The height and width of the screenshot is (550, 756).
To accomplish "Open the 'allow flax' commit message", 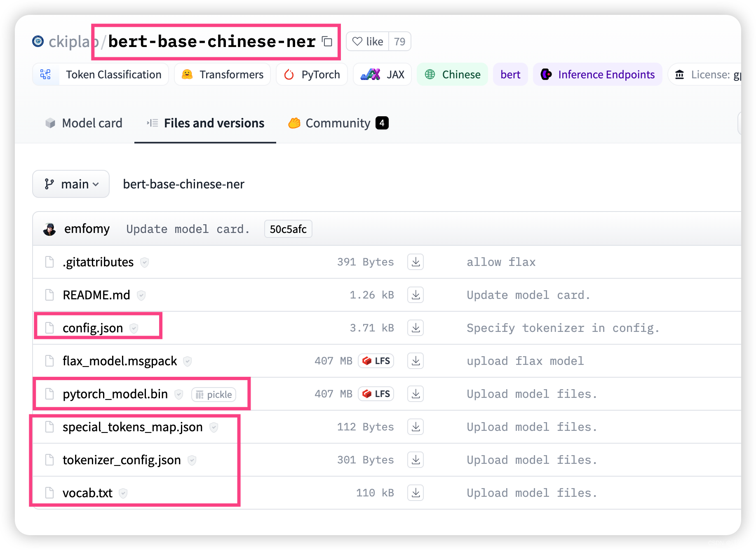I will [x=501, y=262].
